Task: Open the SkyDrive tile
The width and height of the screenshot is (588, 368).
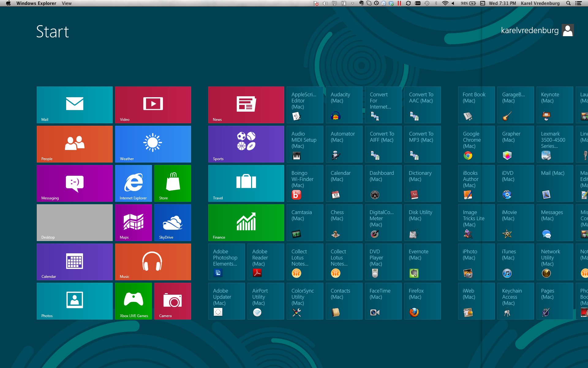Action: 173,223
